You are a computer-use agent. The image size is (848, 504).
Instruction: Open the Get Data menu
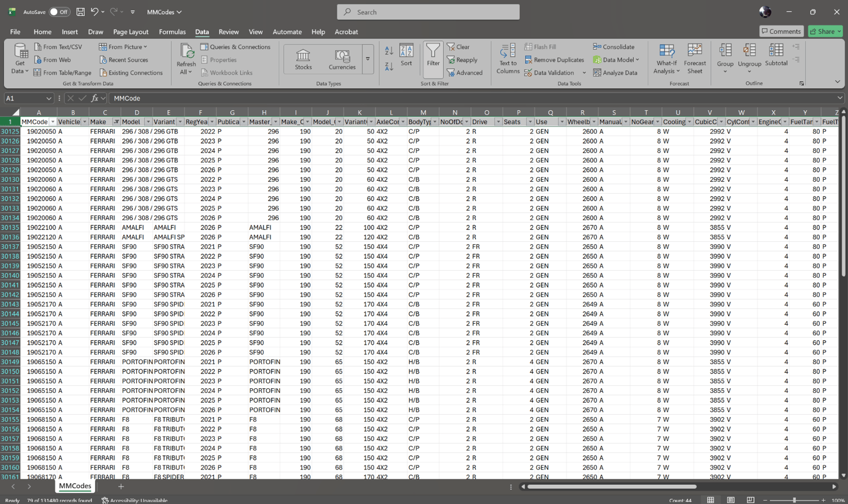point(20,59)
